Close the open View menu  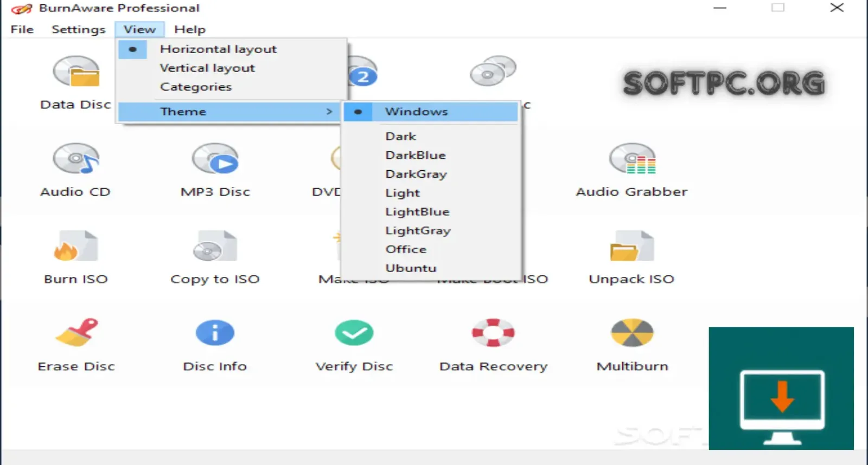(x=139, y=29)
